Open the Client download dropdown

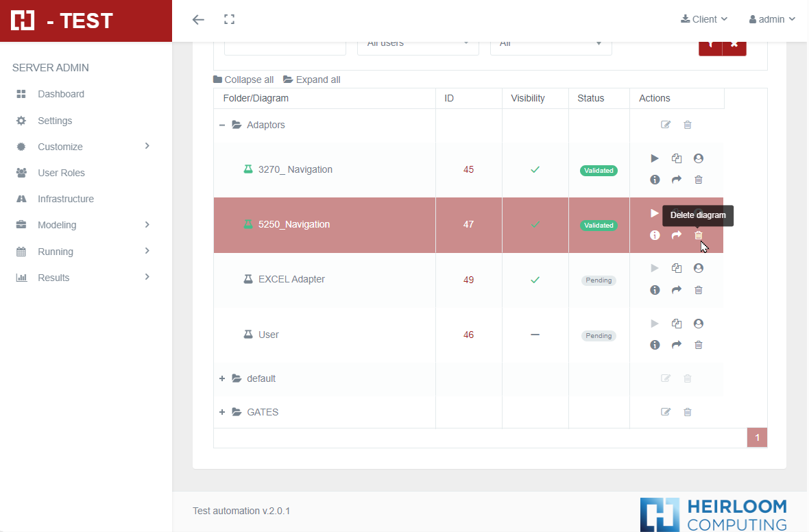coord(704,19)
